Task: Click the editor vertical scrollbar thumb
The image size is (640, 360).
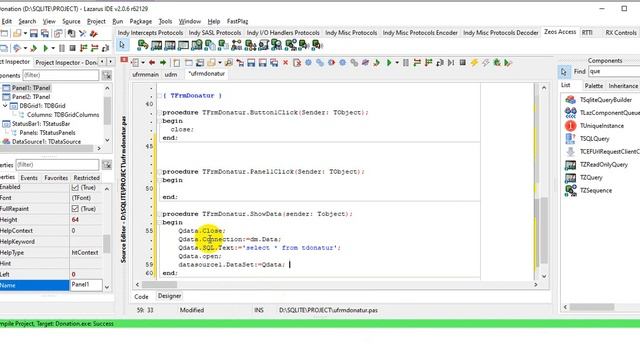Action: (544, 231)
